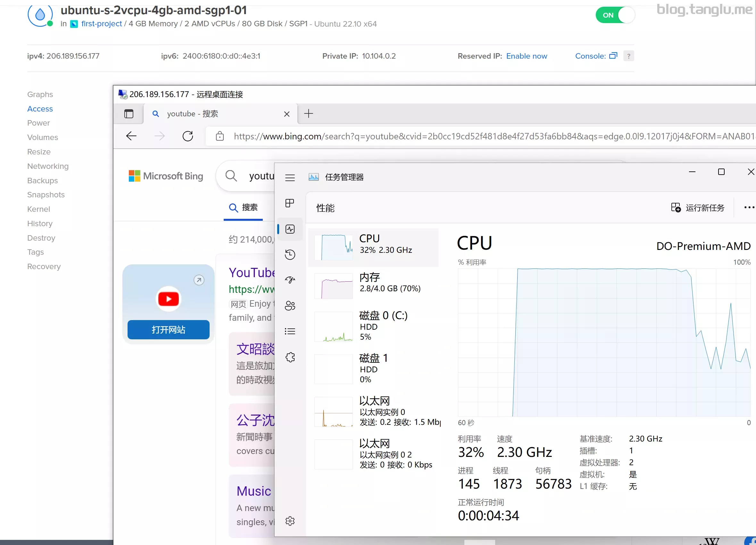Open Graphs in droplet sidebar

click(40, 94)
